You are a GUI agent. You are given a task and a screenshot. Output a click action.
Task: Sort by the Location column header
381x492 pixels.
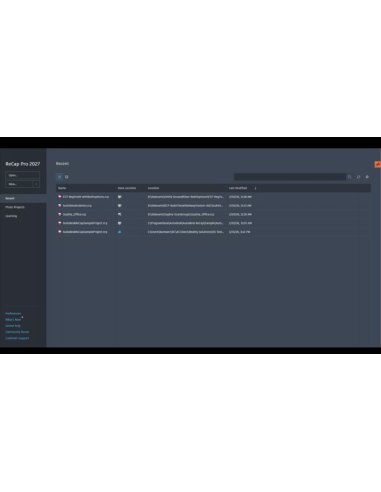coord(153,188)
